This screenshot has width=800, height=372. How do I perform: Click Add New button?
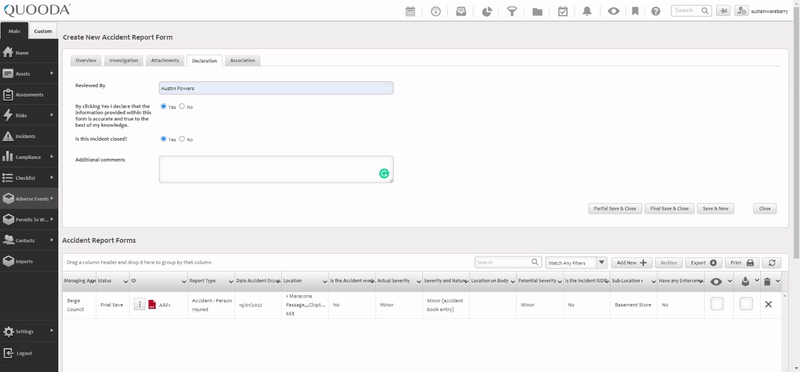tap(632, 263)
